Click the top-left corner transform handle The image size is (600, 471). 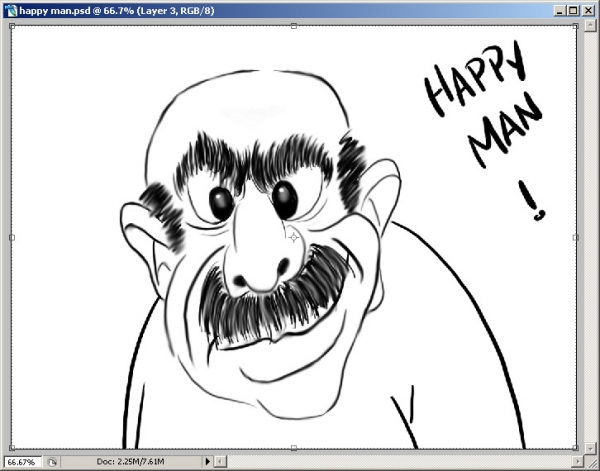[12, 26]
